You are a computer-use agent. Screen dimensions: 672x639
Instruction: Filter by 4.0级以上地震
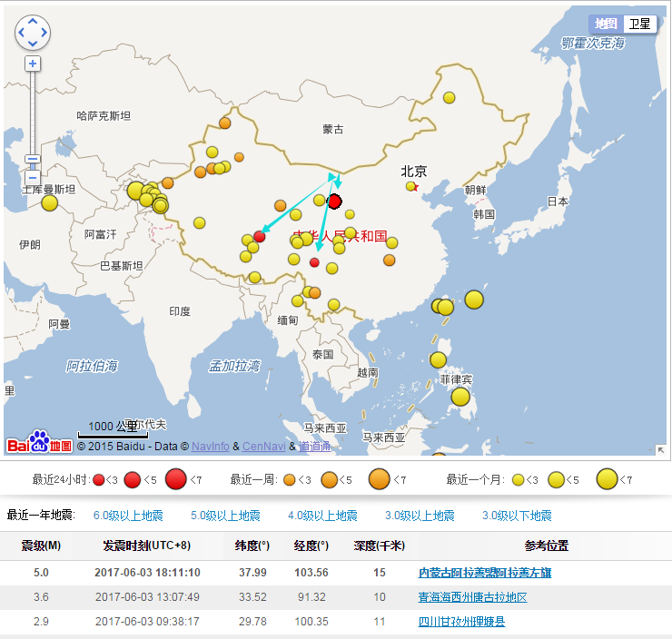[322, 516]
